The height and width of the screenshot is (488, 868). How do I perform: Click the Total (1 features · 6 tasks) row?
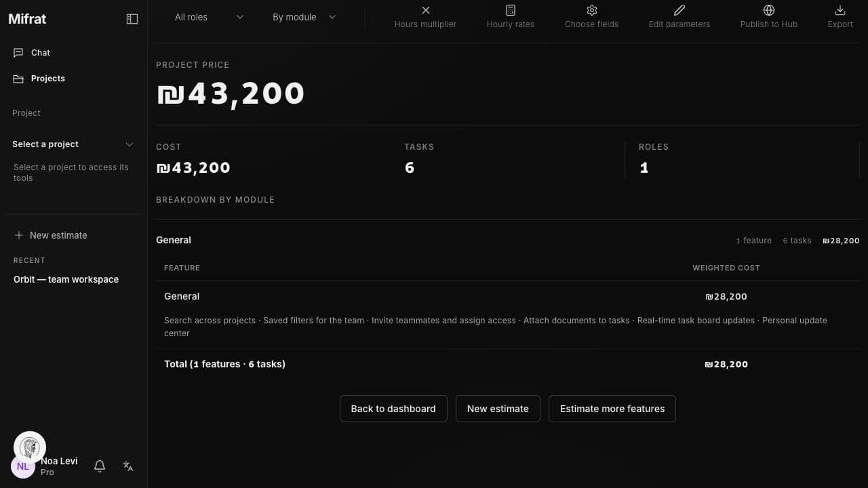pyautogui.click(x=508, y=364)
